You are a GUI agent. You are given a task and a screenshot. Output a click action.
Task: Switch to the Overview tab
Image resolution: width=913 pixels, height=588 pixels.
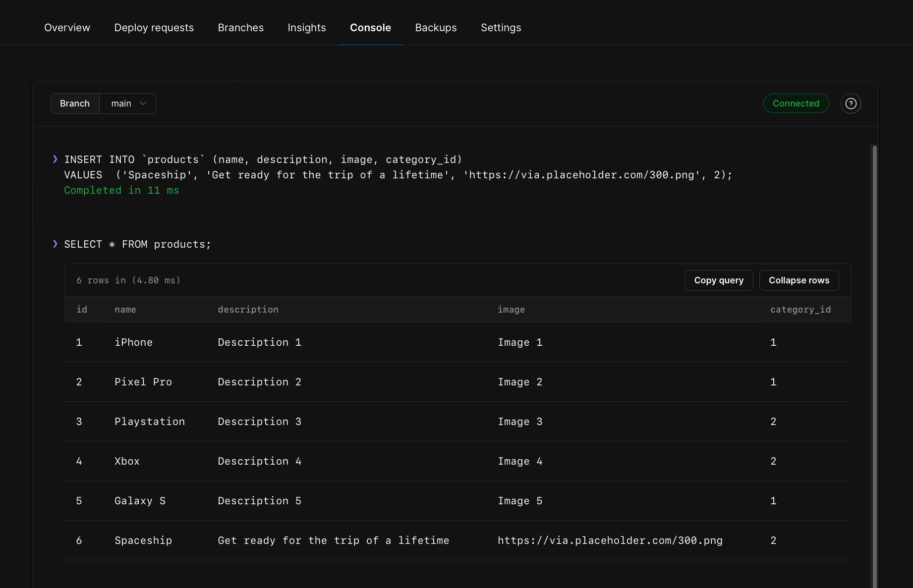coord(67,27)
